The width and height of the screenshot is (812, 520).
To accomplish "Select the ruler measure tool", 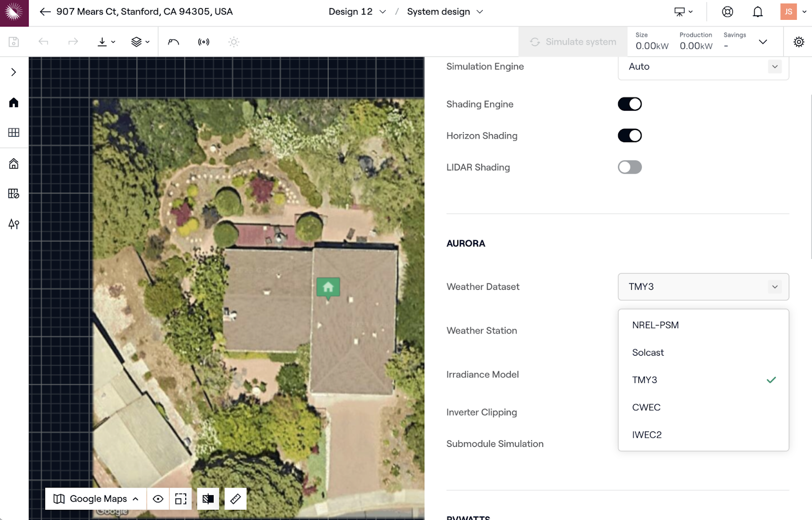I will coord(235,499).
